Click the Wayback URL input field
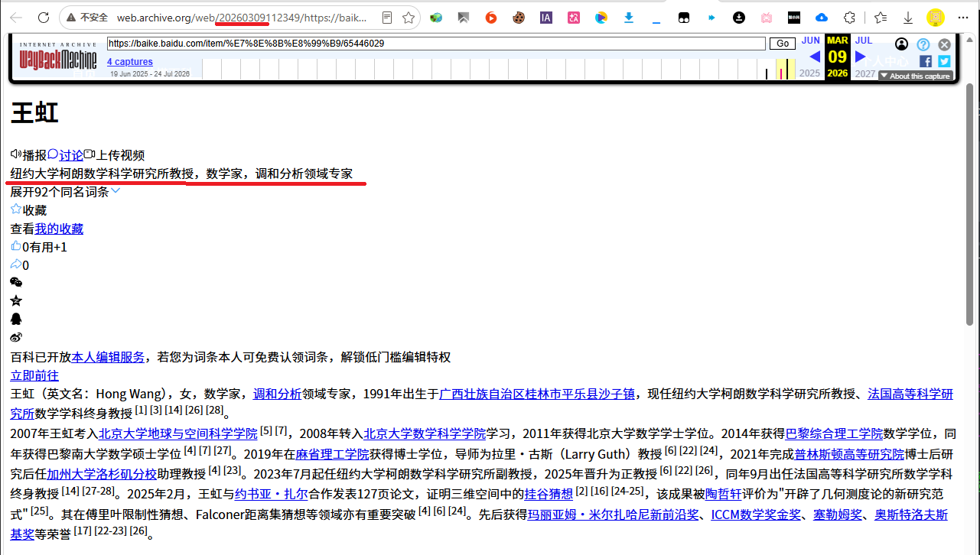 [x=436, y=44]
